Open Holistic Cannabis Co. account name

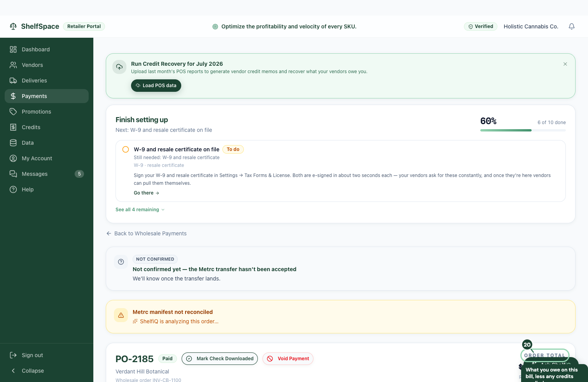[x=531, y=26]
